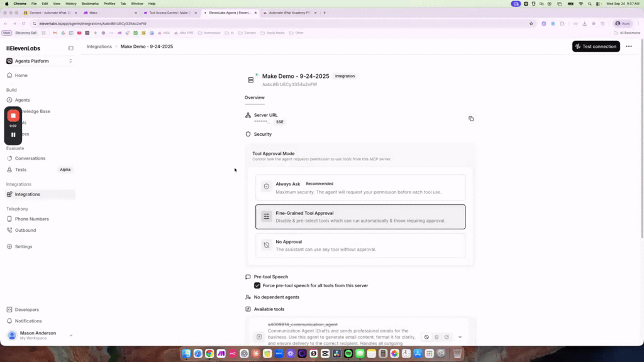Open the Trash in the Dock

click(x=457, y=353)
